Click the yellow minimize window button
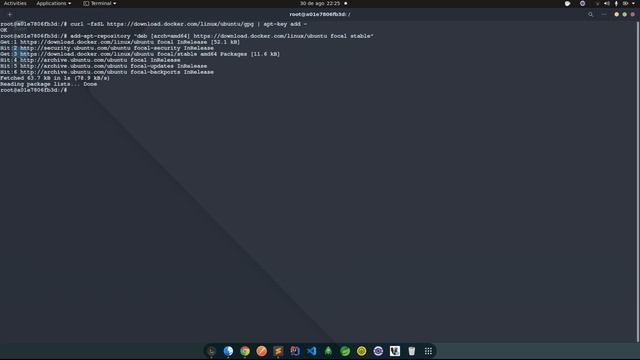This screenshot has width=640, height=360. click(616, 14)
